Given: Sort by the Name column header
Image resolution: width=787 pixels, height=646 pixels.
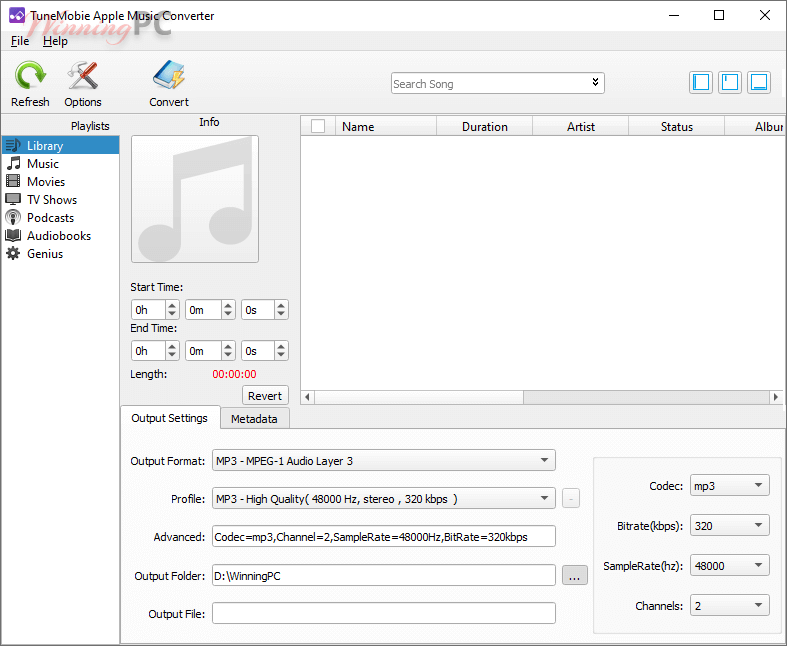Looking at the screenshot, I should click(x=386, y=126).
